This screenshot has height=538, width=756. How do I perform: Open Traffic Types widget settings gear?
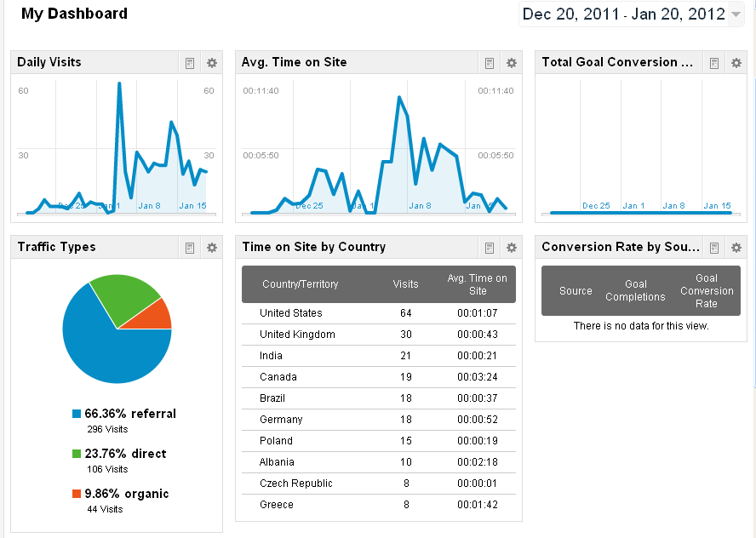click(x=212, y=248)
